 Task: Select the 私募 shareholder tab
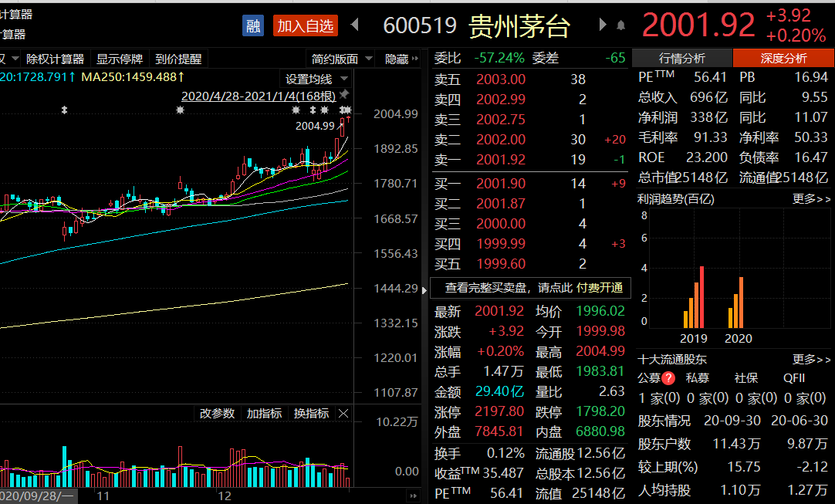(697, 378)
